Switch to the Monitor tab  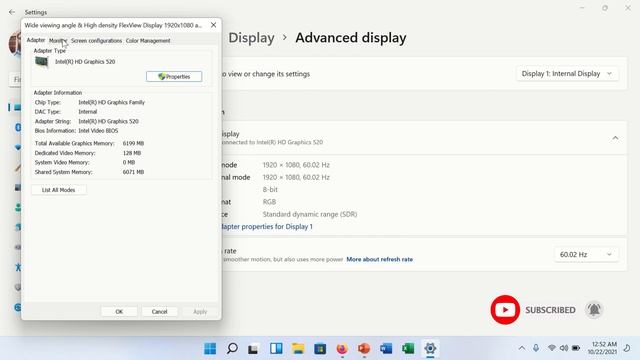[x=58, y=40]
